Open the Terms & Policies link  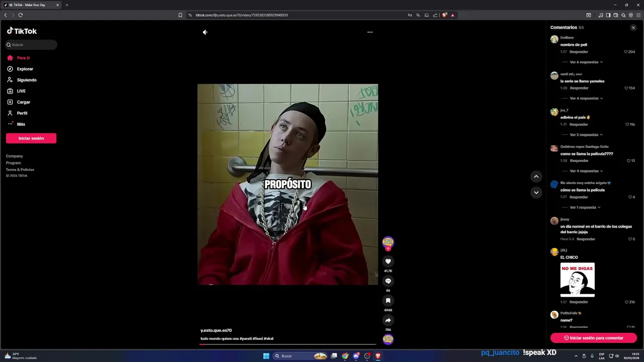pos(20,169)
